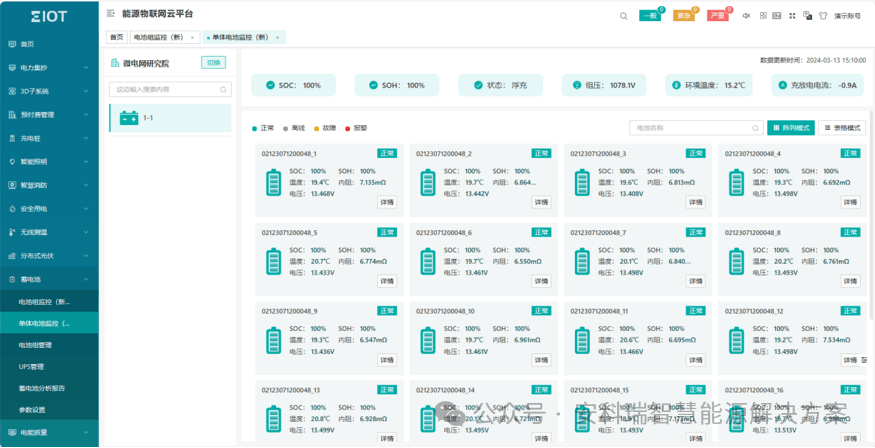Open 电池组管理 submenu item
The height and width of the screenshot is (448, 875).
point(49,345)
